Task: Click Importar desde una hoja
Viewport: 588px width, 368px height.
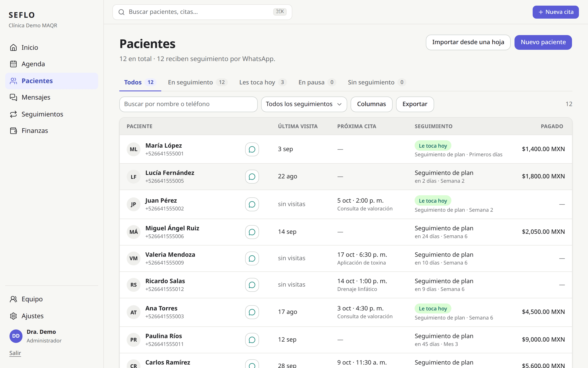Action: (468, 42)
